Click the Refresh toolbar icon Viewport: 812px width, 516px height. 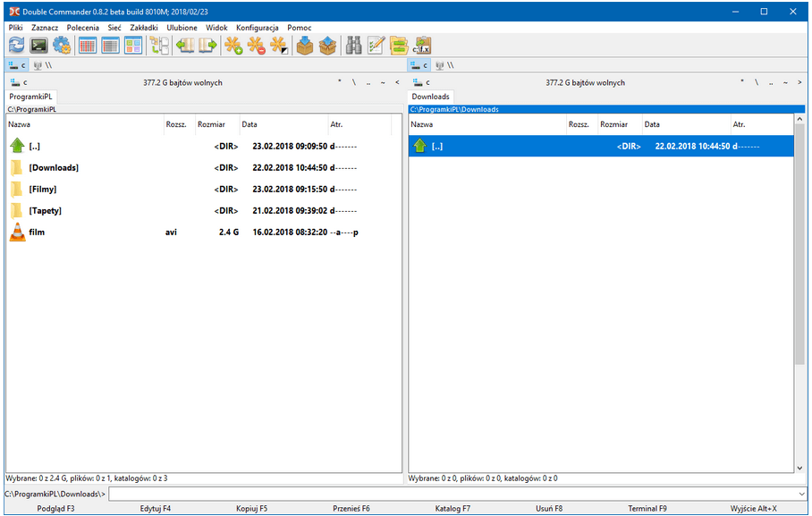pyautogui.click(x=17, y=46)
